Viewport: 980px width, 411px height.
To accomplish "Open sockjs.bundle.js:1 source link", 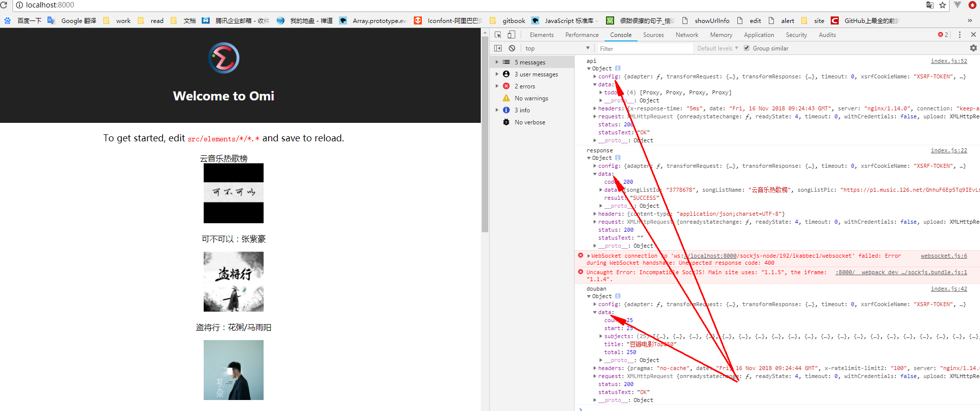I will tap(901, 272).
